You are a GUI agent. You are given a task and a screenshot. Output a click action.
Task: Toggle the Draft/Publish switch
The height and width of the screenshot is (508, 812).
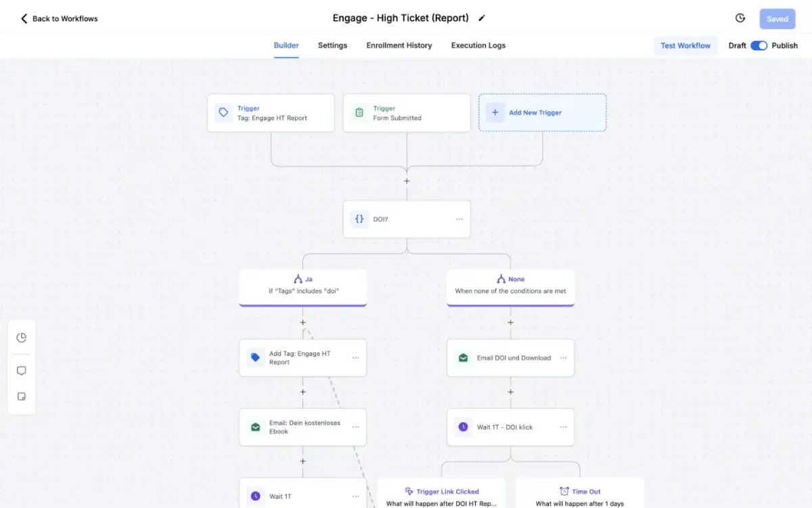(759, 45)
